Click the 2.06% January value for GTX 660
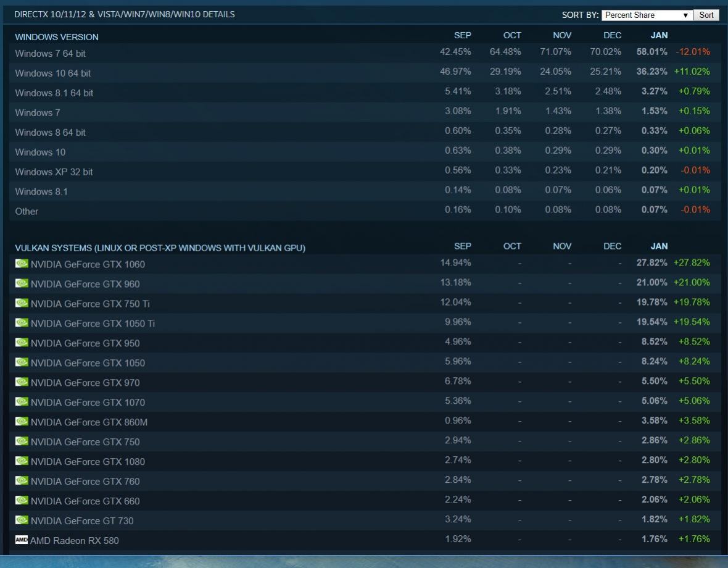Viewport: 728px width, 568px height. click(654, 499)
